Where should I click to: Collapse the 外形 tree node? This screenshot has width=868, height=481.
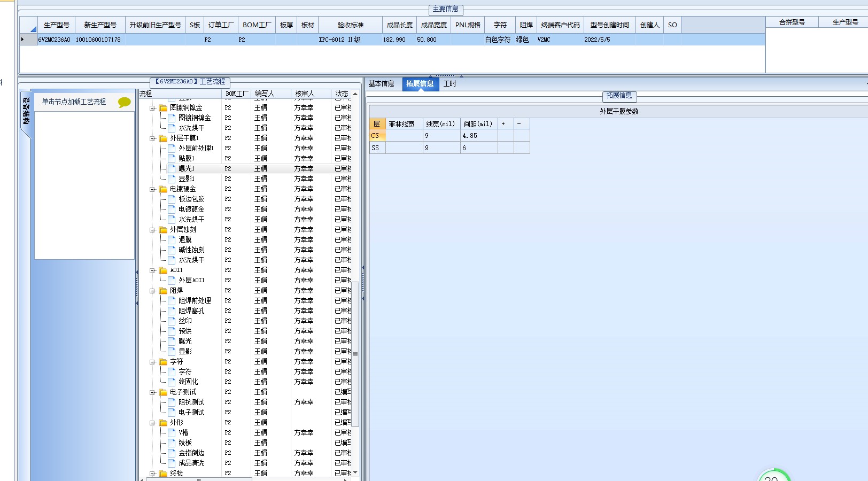[x=152, y=423]
